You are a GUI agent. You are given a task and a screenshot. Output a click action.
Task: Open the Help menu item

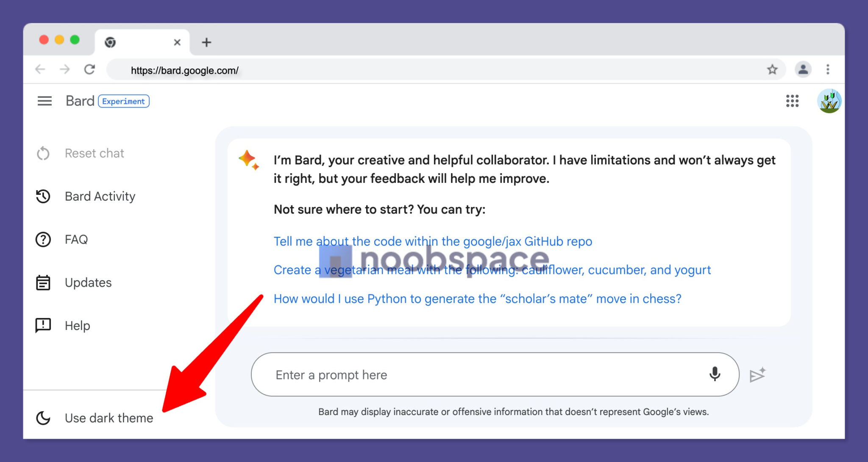[x=77, y=325]
